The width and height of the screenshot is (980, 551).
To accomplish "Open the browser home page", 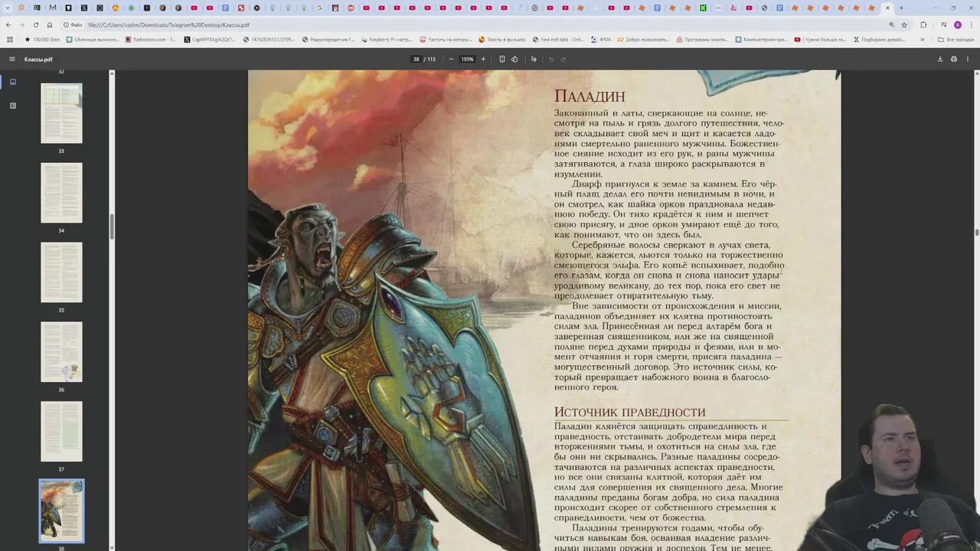I will click(x=50, y=24).
